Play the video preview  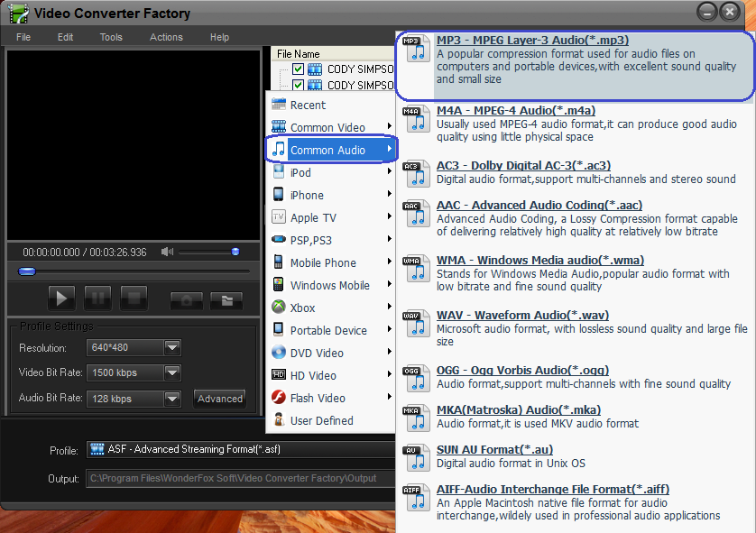[61, 299]
